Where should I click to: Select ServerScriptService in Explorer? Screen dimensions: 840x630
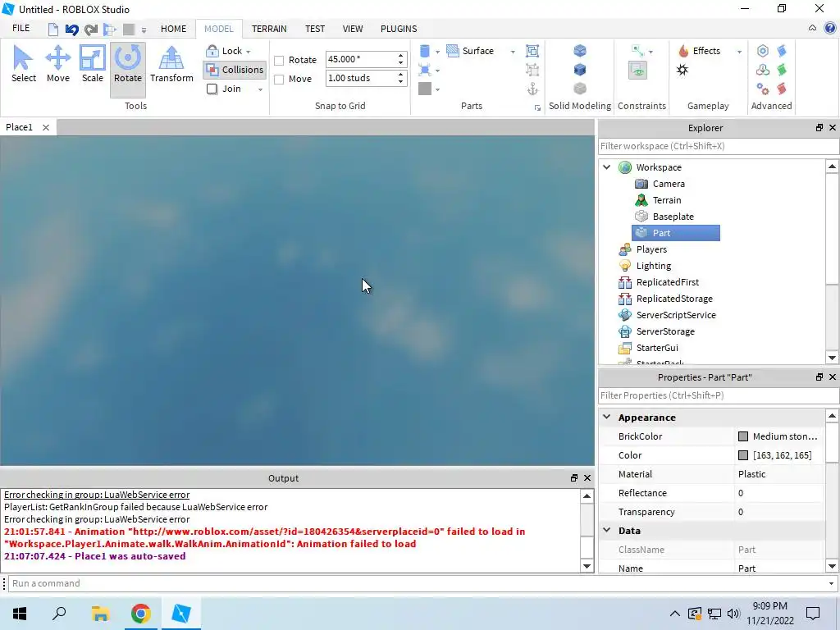(676, 315)
